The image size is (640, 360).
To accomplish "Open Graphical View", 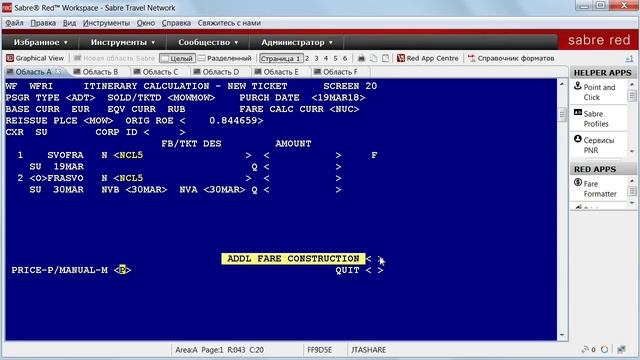I will point(35,58).
